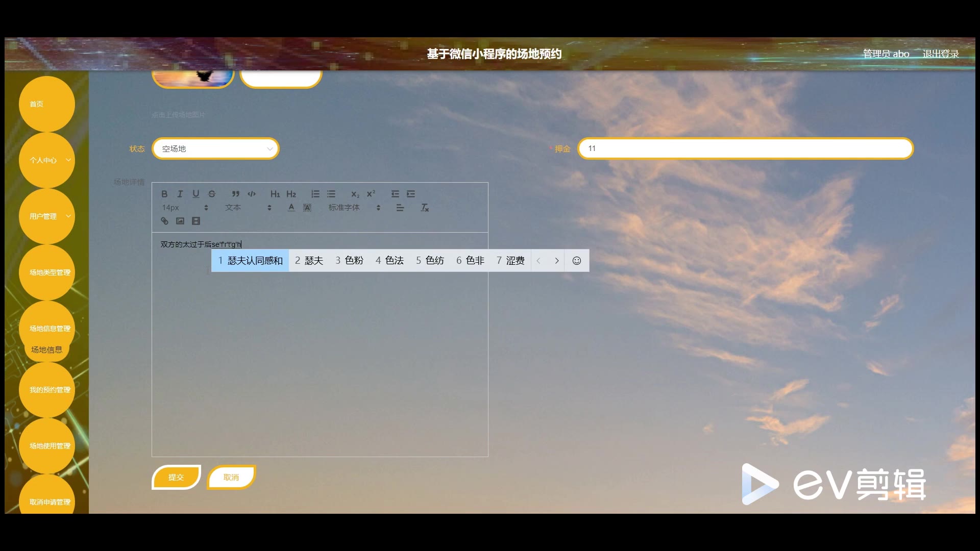The image size is (980, 551).
Task: Click the 押金 deposit input field
Action: click(745, 148)
